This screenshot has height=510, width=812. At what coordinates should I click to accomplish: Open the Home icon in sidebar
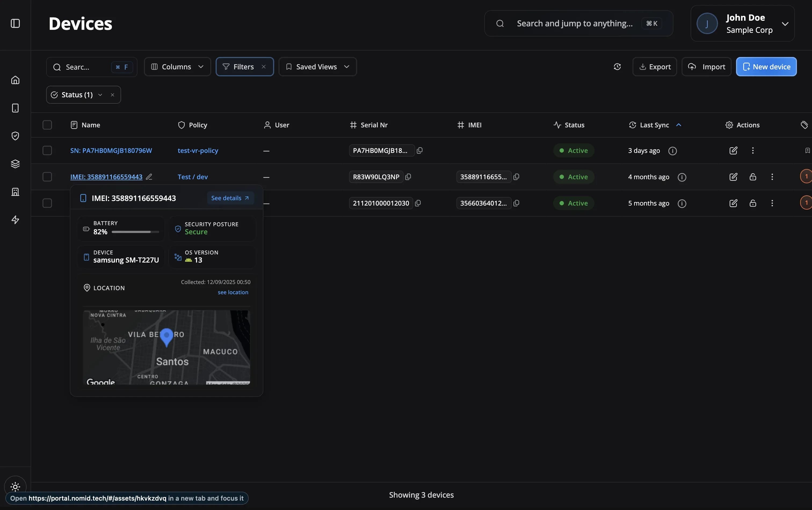pos(15,80)
